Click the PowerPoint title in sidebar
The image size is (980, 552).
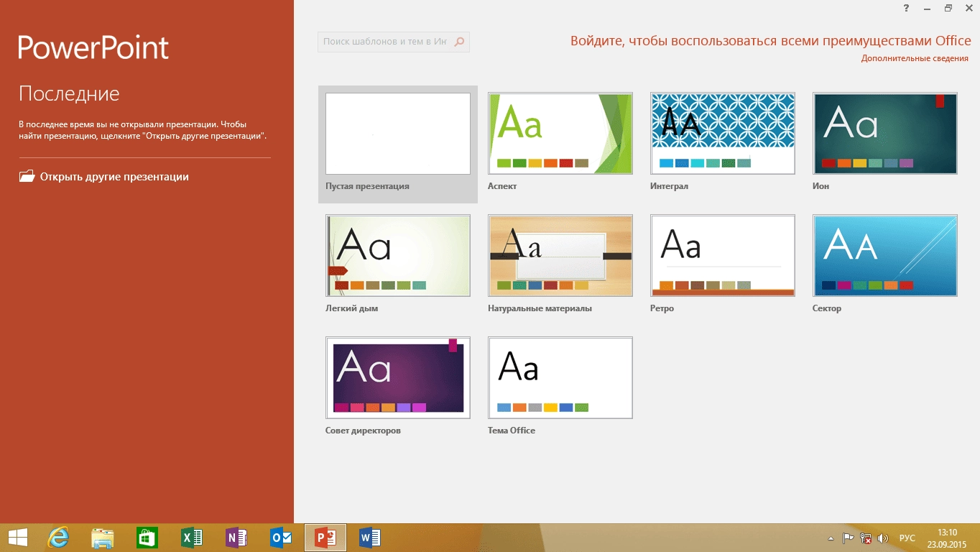pyautogui.click(x=93, y=47)
